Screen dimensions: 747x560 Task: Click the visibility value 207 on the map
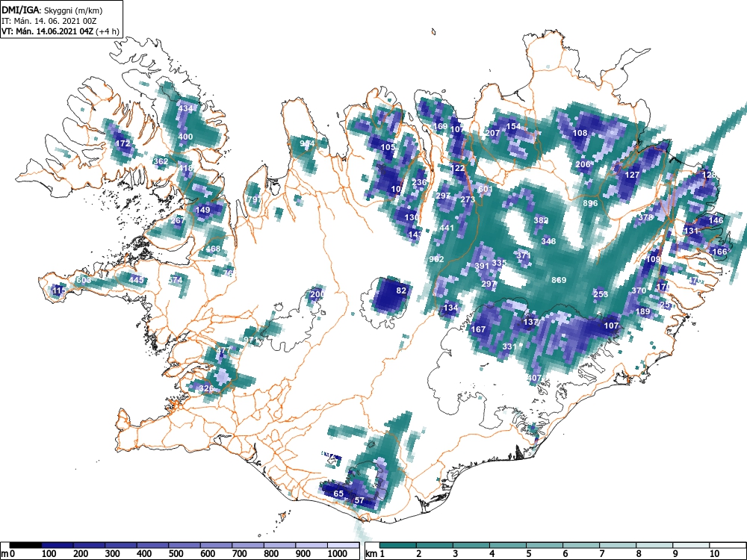pos(492,133)
